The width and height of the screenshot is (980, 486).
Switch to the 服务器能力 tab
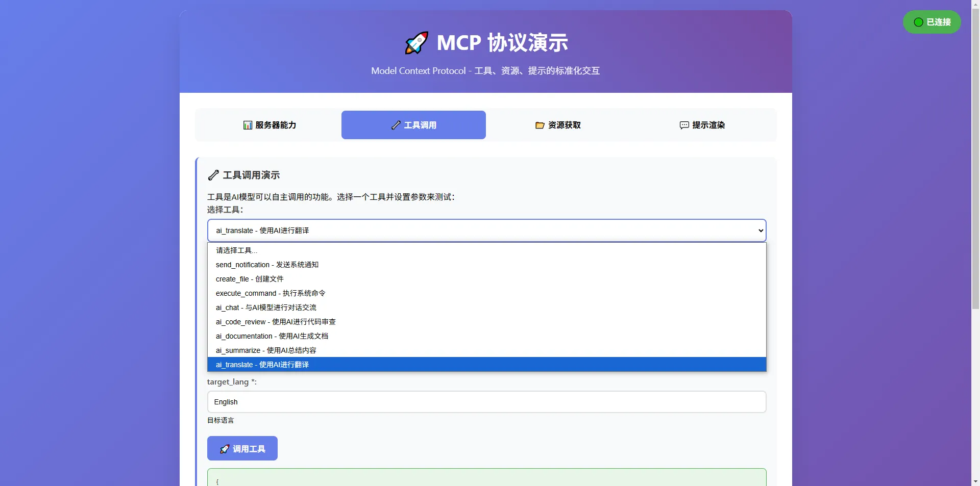click(x=269, y=125)
